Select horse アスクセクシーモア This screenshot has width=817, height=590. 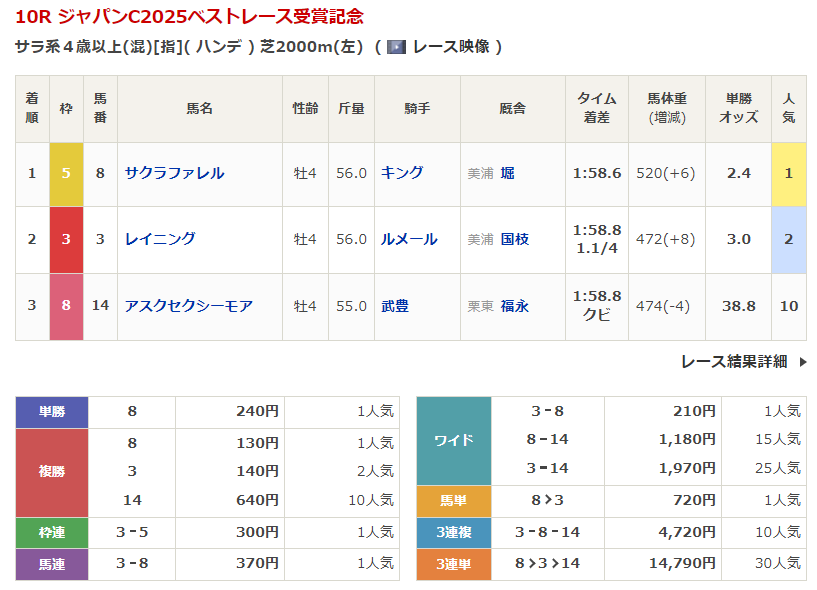[x=188, y=306]
